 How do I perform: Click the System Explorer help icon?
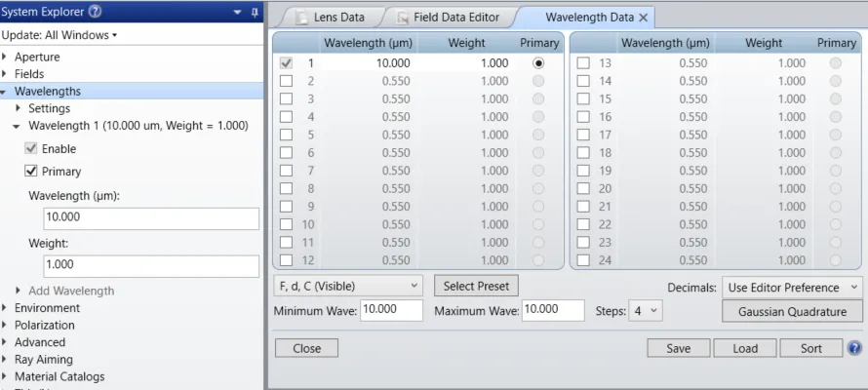tap(95, 13)
